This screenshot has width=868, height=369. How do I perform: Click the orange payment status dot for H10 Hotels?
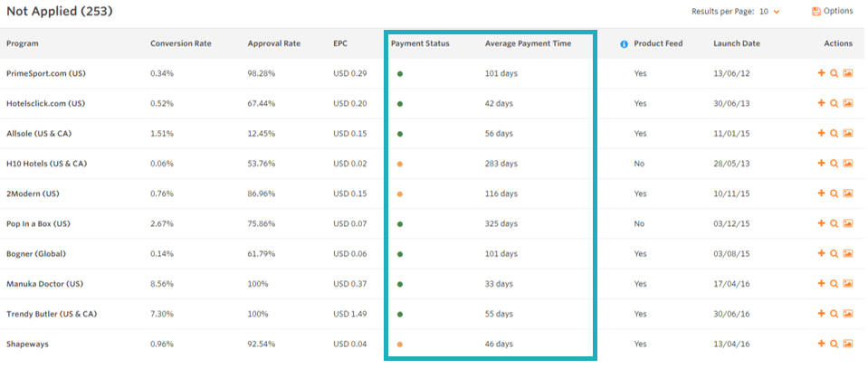click(399, 164)
